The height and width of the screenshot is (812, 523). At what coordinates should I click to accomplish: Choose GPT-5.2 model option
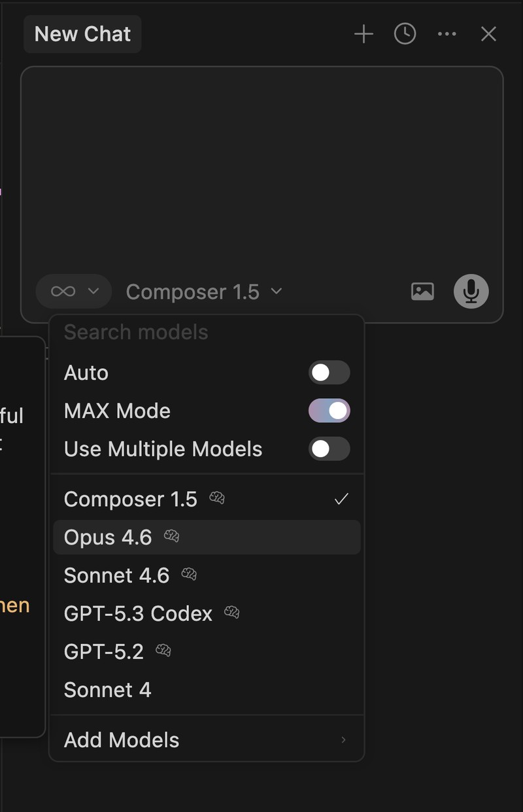pos(104,652)
